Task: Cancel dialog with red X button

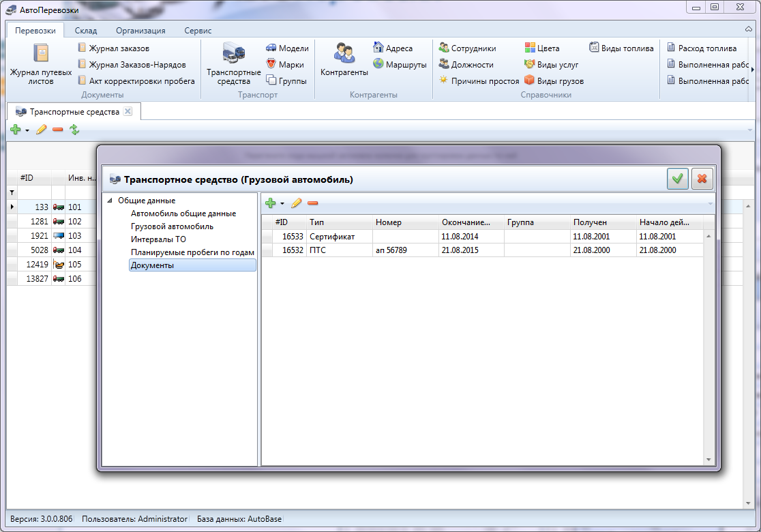Action: 701,179
